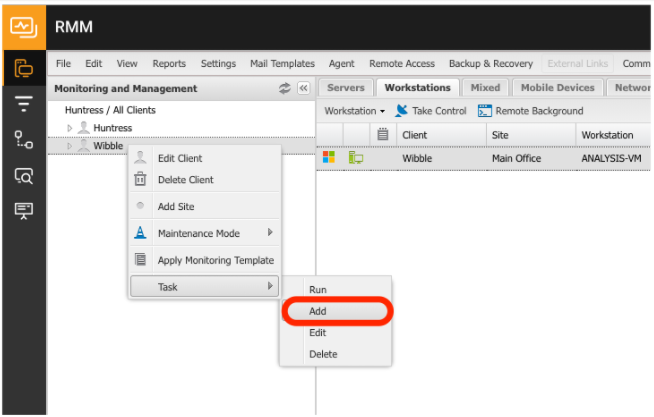Open the search monitor sidebar icon
The height and width of the screenshot is (417, 654).
tap(24, 176)
